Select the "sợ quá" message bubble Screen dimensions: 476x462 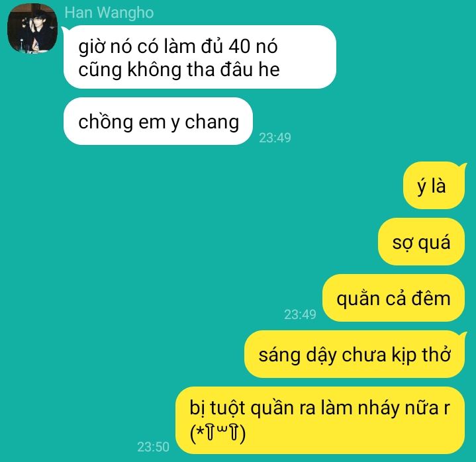(421, 242)
